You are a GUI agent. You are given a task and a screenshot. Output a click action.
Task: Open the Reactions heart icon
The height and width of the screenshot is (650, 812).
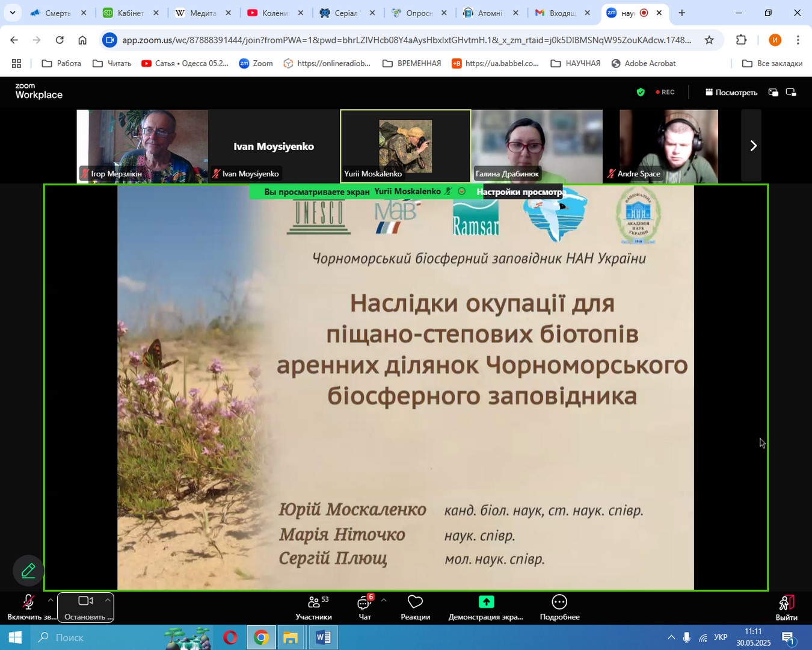(x=415, y=608)
